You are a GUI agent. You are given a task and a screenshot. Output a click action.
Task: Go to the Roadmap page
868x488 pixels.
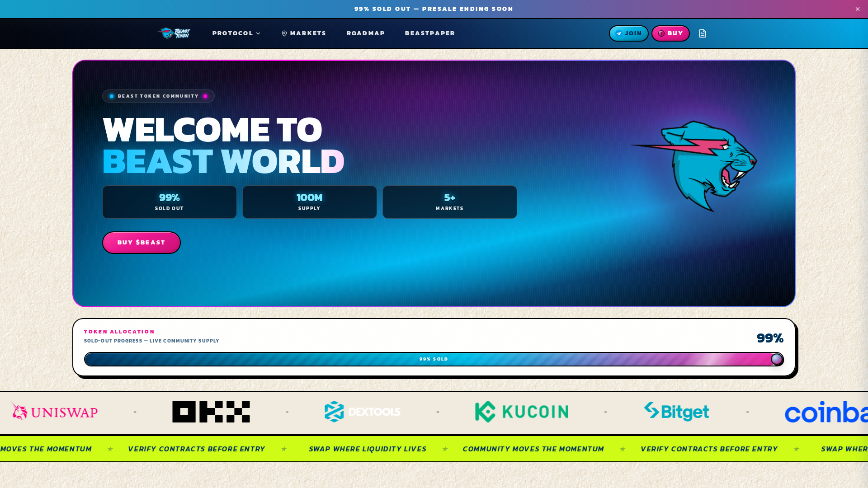[366, 33]
